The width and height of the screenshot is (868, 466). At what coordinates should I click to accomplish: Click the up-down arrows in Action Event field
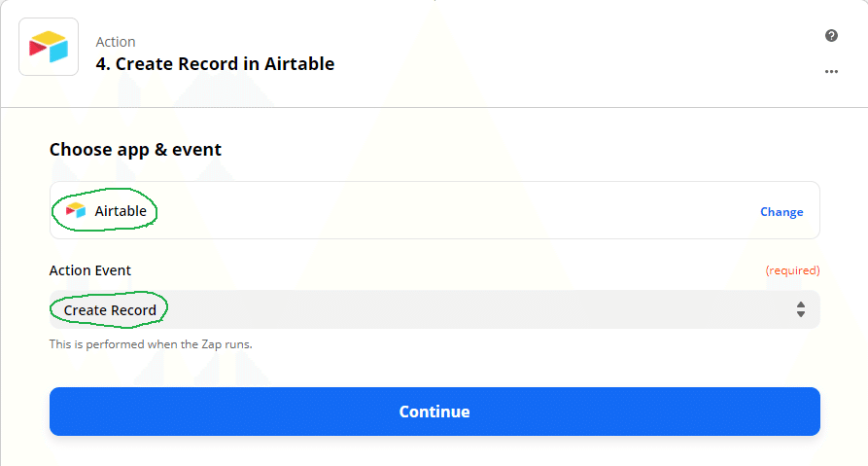click(801, 309)
